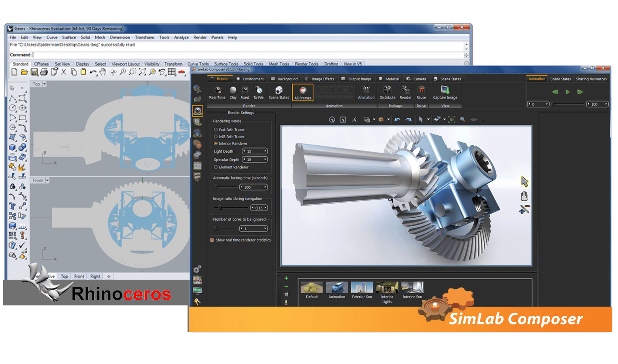Select Rhino's Text tool icon
The image size is (618, 364).
pyautogui.click(x=13, y=206)
